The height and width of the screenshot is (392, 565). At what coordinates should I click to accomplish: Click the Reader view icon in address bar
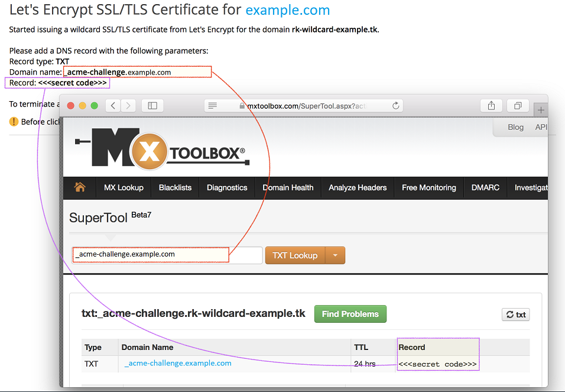click(x=213, y=106)
